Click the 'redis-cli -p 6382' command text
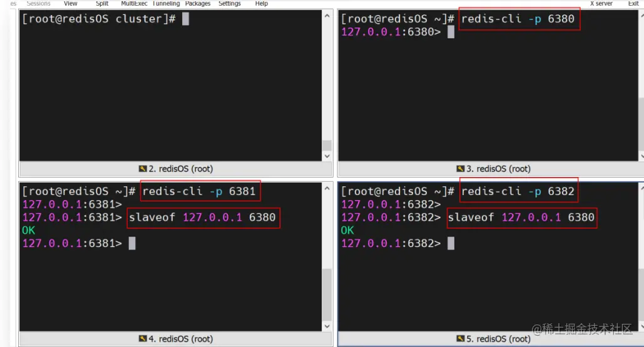This screenshot has width=644, height=347. coord(518,191)
